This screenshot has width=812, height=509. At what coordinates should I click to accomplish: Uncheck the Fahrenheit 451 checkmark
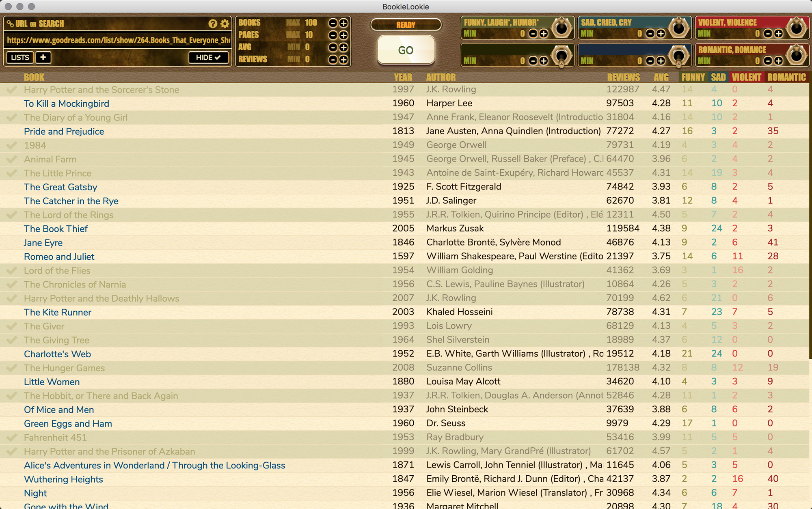point(12,438)
